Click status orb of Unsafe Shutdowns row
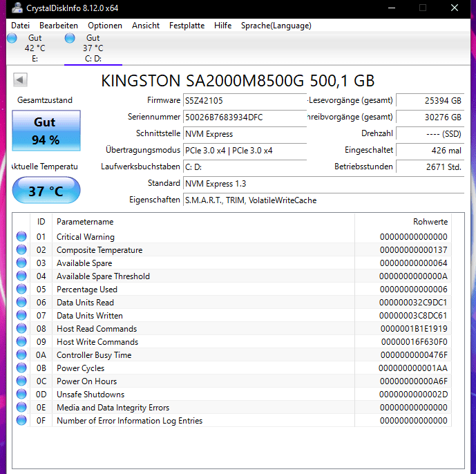 (x=21, y=394)
